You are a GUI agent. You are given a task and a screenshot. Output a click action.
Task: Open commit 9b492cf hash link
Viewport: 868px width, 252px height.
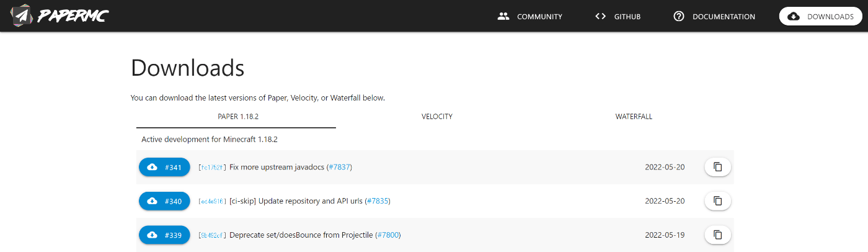pos(213,235)
